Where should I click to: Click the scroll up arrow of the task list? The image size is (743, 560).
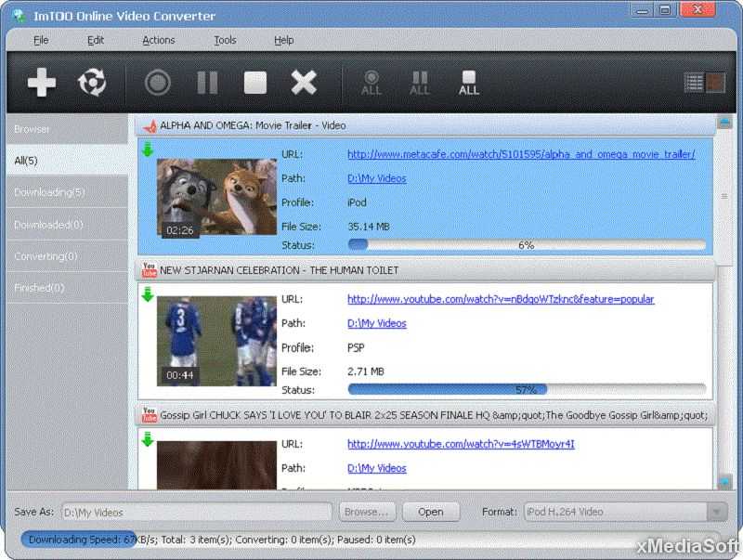coord(724,122)
